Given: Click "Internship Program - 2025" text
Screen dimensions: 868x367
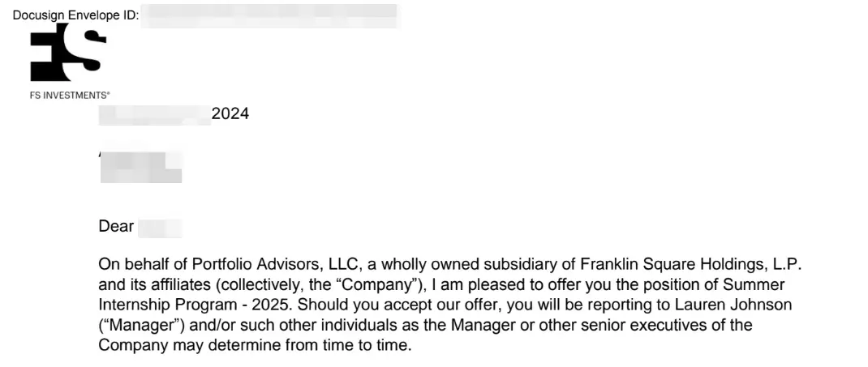Looking at the screenshot, I should 198,305.
